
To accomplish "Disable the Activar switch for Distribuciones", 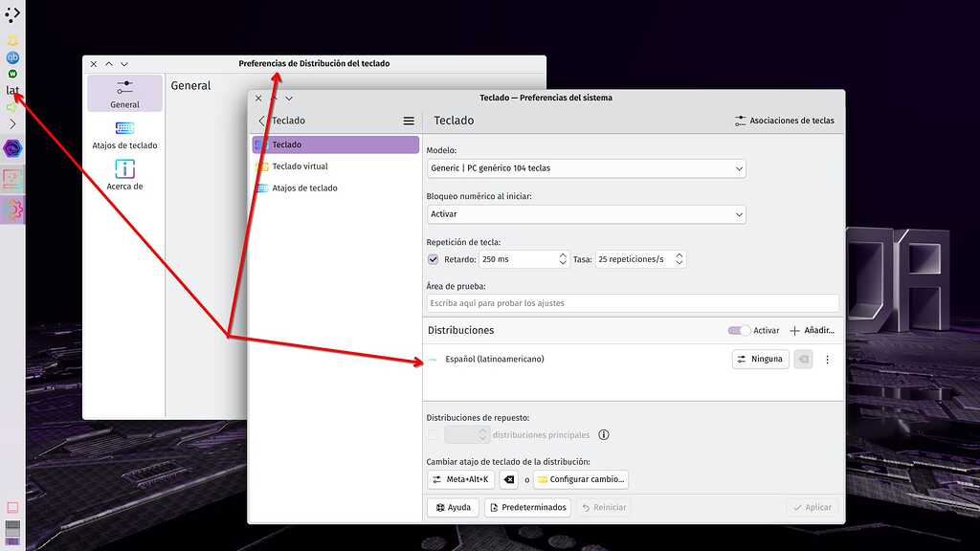I will tap(739, 329).
